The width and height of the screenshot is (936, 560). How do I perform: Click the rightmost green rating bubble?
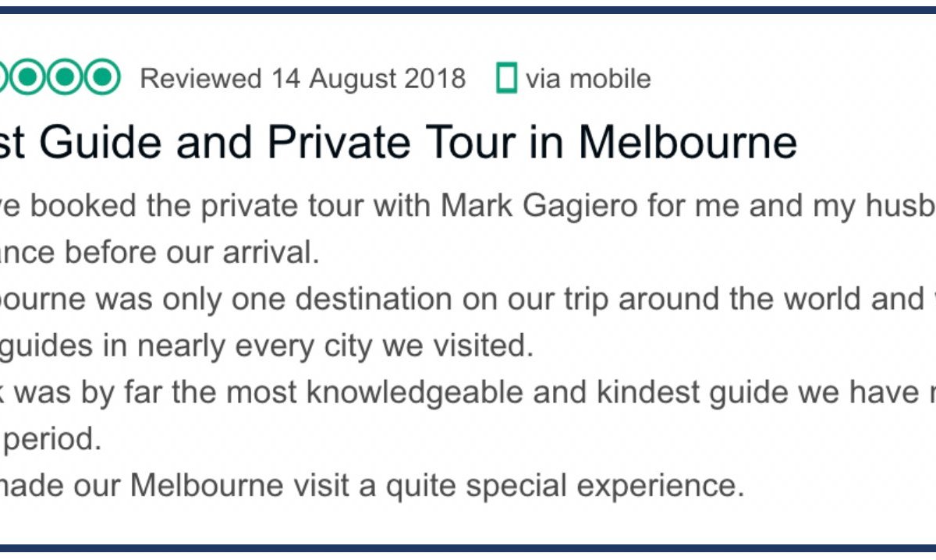[x=103, y=77]
